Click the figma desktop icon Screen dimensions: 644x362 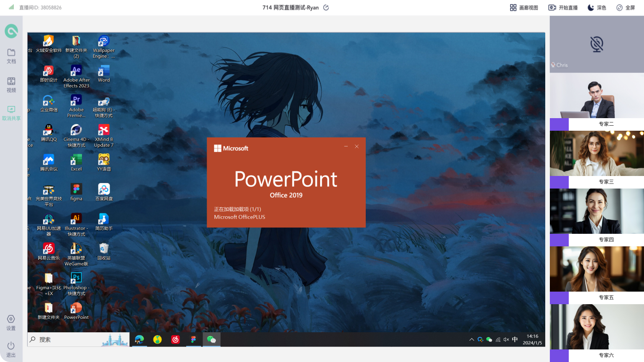[76, 193]
